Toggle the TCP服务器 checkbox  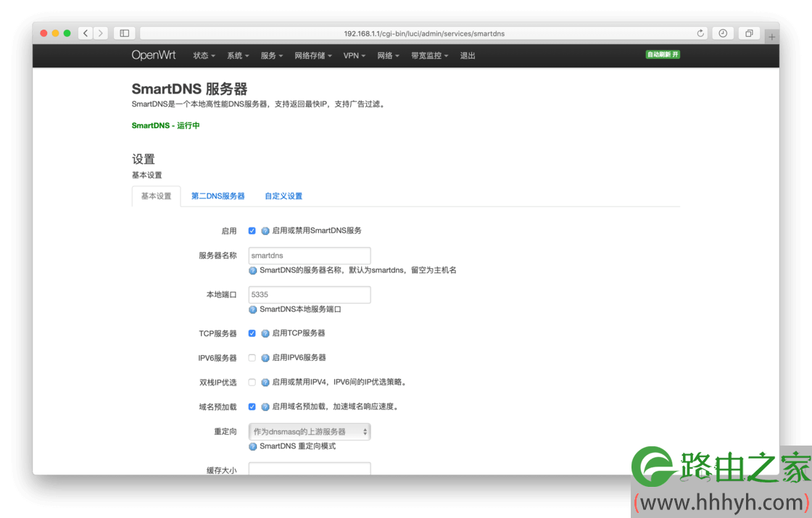pos(252,333)
